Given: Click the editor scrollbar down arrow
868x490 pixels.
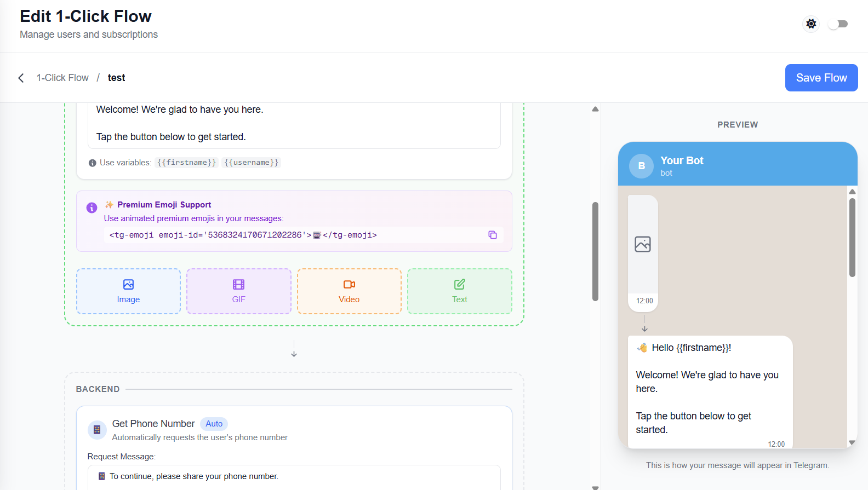Looking at the screenshot, I should point(595,487).
